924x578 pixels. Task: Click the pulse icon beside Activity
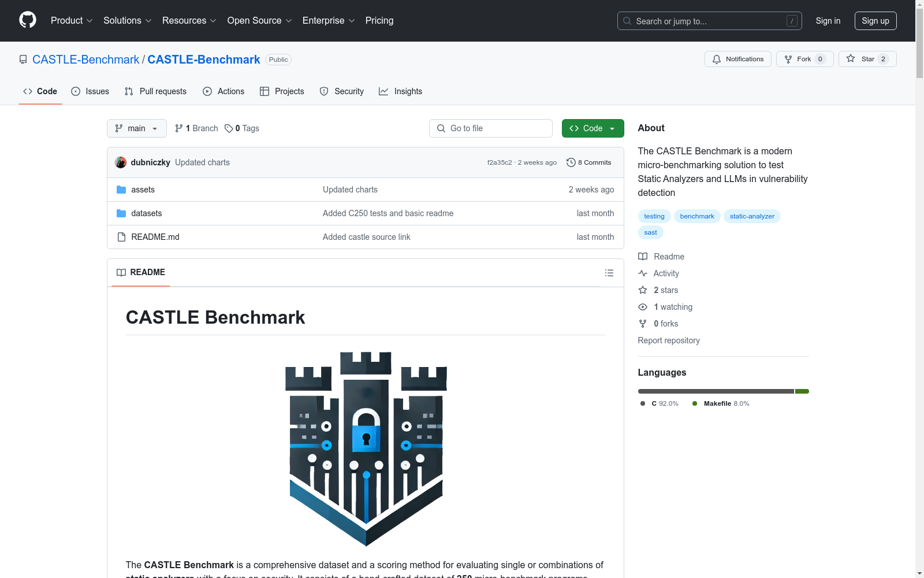643,273
